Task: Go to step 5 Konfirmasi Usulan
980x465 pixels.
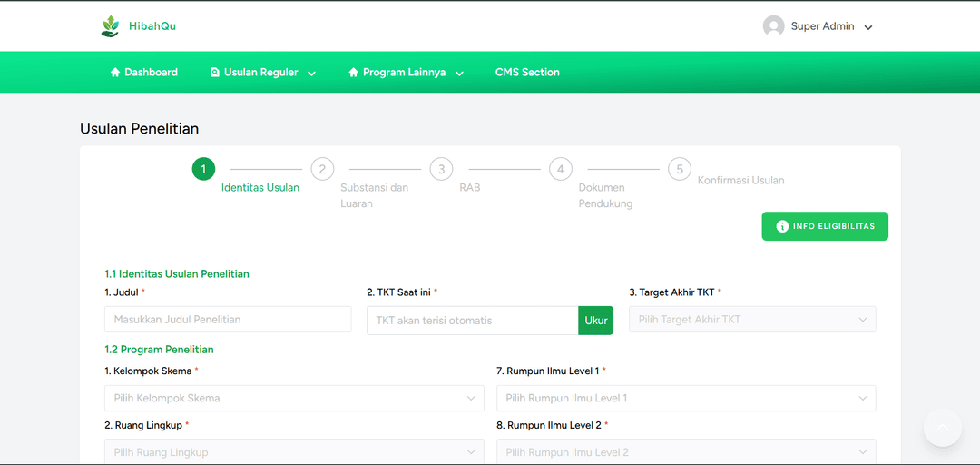Action: [x=680, y=169]
